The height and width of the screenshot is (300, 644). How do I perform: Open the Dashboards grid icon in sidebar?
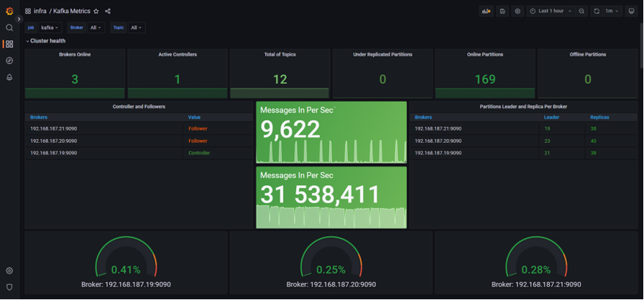pyautogui.click(x=9, y=44)
